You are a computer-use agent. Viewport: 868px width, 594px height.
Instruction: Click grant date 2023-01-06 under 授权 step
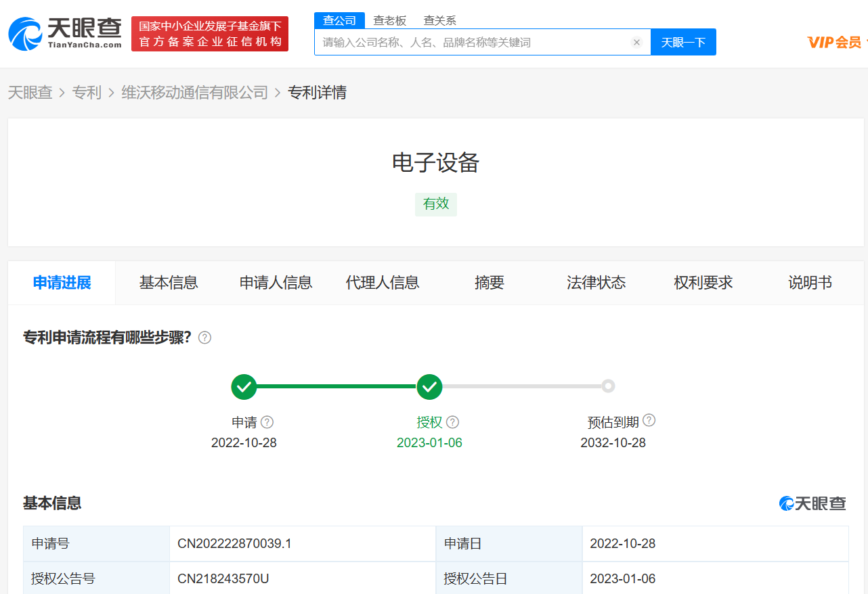click(429, 443)
